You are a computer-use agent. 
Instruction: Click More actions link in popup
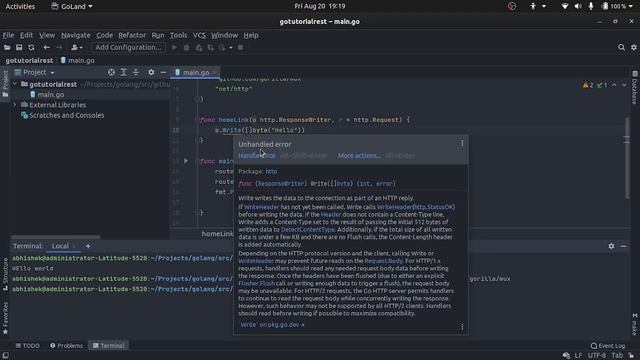point(359,156)
